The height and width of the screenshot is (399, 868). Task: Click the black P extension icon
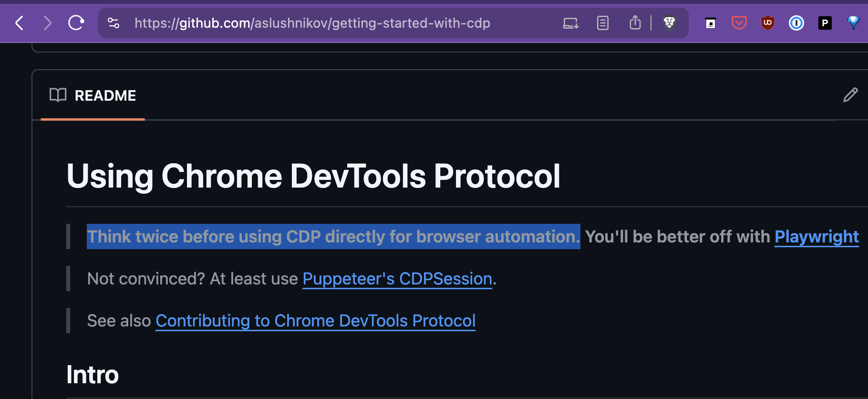pyautogui.click(x=825, y=22)
